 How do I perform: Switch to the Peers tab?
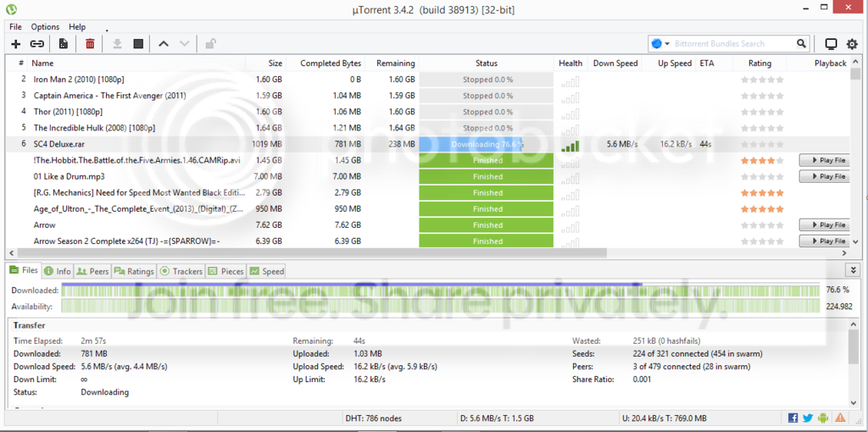tap(92, 271)
